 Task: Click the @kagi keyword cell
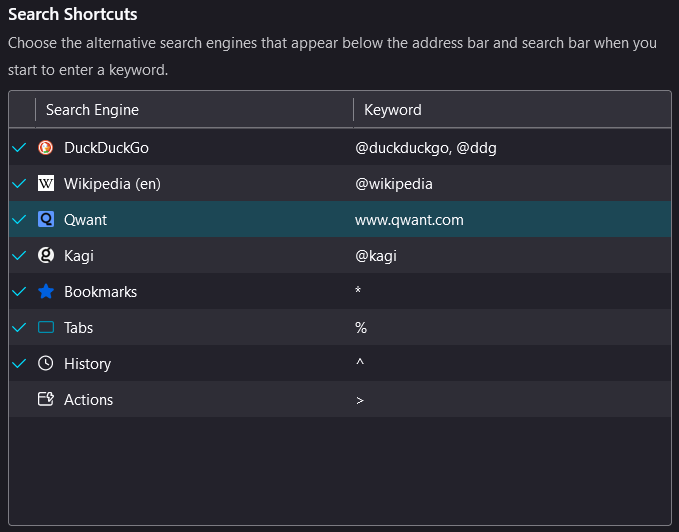coord(376,256)
